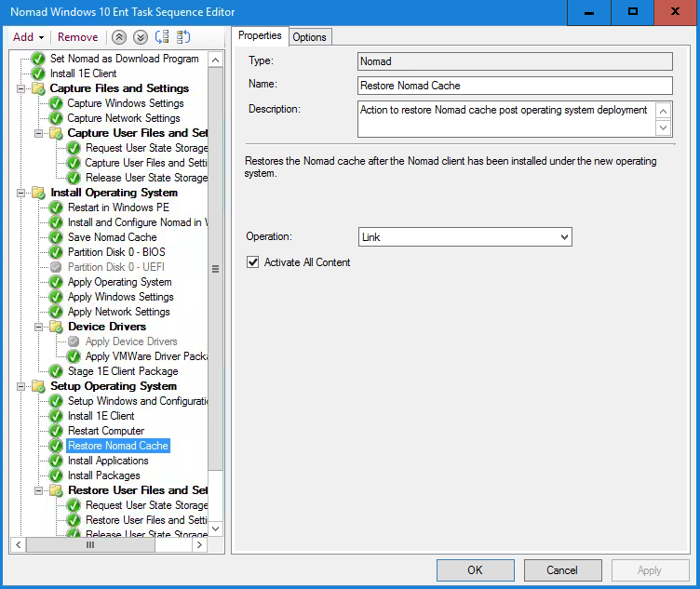This screenshot has height=589, width=700.
Task: Open the Operation dropdown showing Link
Action: point(464,237)
